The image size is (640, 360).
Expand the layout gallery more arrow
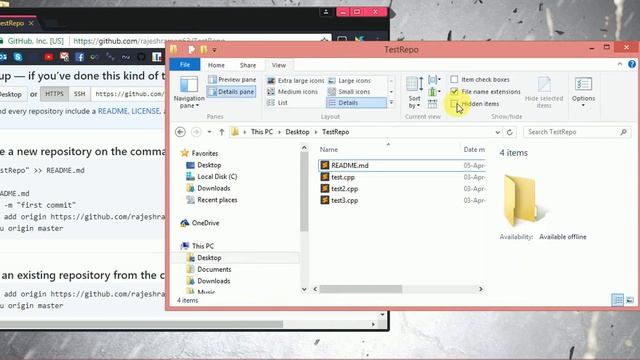[x=391, y=103]
